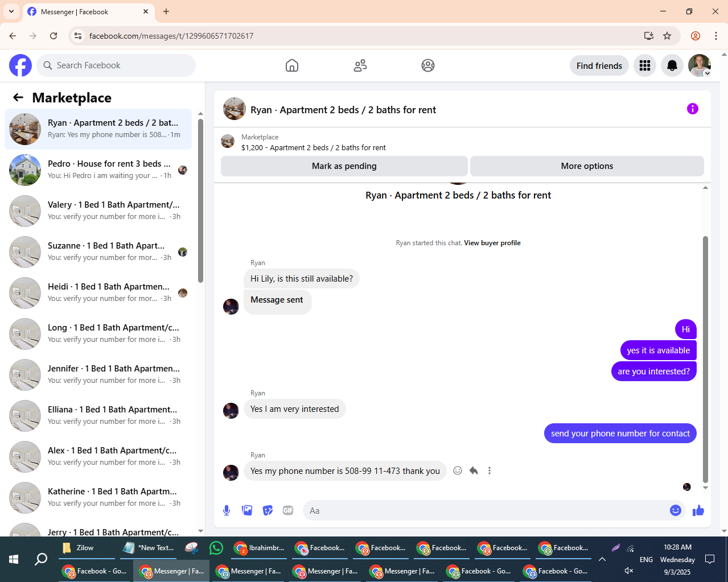728x582 pixels.
Task: Open the Zilow folder in taskbar
Action: pos(85,548)
